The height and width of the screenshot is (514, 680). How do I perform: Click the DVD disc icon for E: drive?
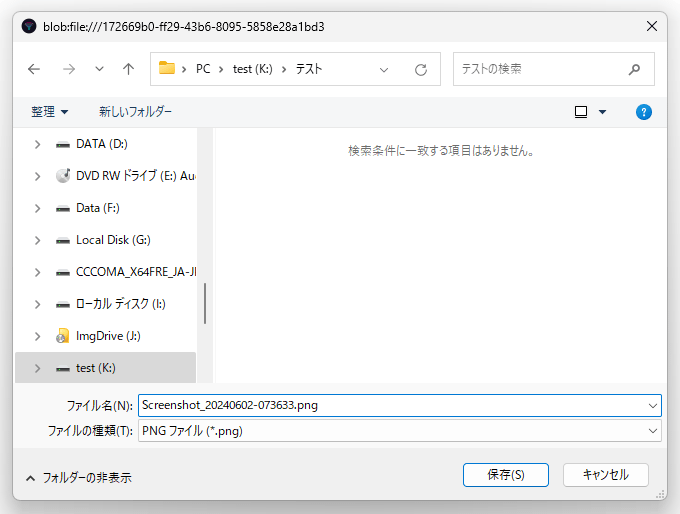63,176
